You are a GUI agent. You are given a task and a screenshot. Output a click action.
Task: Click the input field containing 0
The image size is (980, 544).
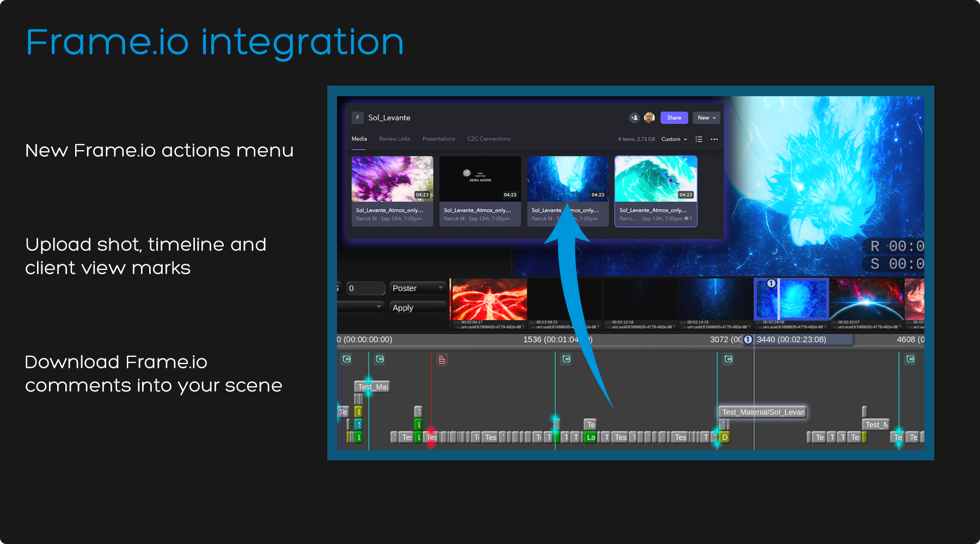pos(366,288)
